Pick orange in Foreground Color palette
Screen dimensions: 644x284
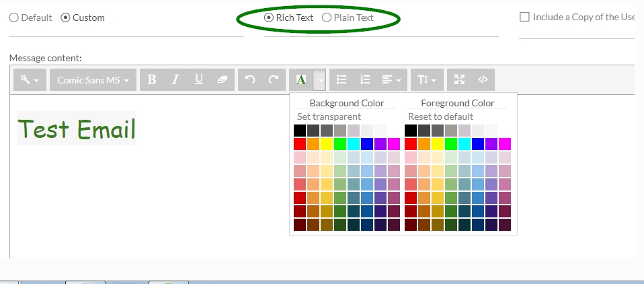424,144
